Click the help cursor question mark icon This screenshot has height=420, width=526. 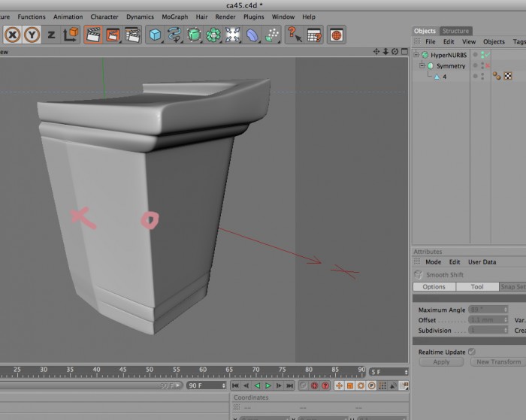click(295, 35)
